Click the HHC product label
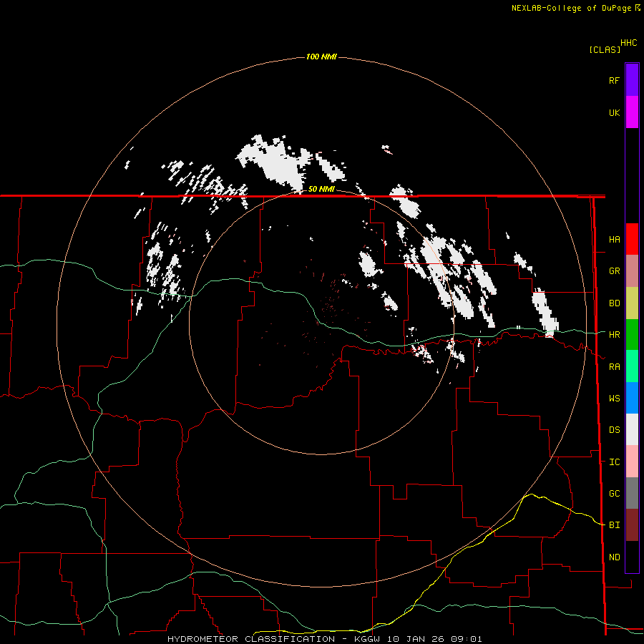 [628, 43]
